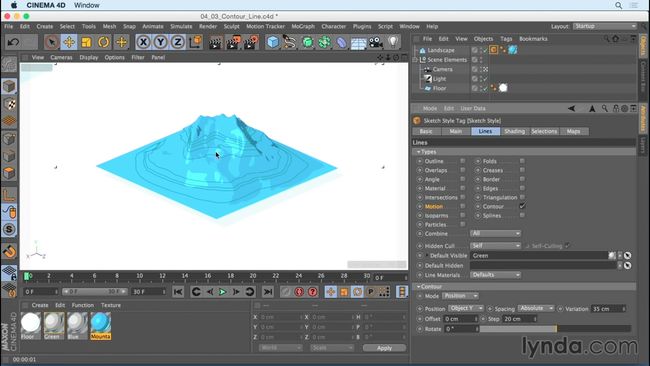650x366 pixels.
Task: Switch to the Selections tab
Action: 544,131
